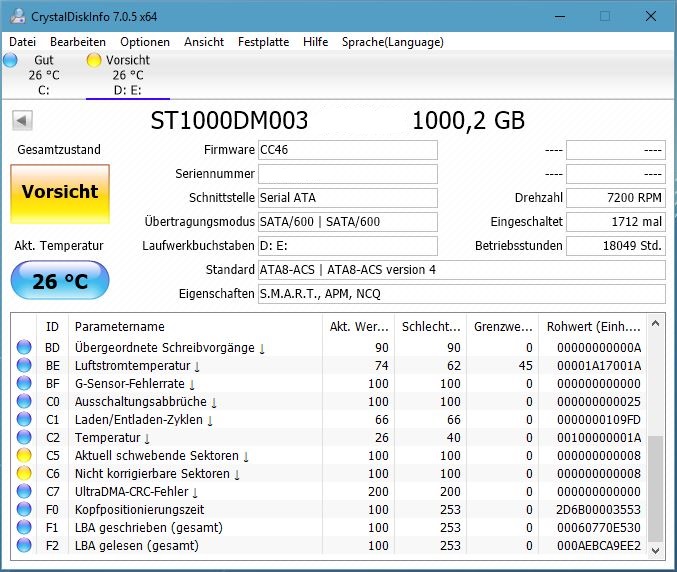This screenshot has height=572, width=677.
Task: Click the scroll up arrow of SMART list
Action: pyautogui.click(x=655, y=323)
